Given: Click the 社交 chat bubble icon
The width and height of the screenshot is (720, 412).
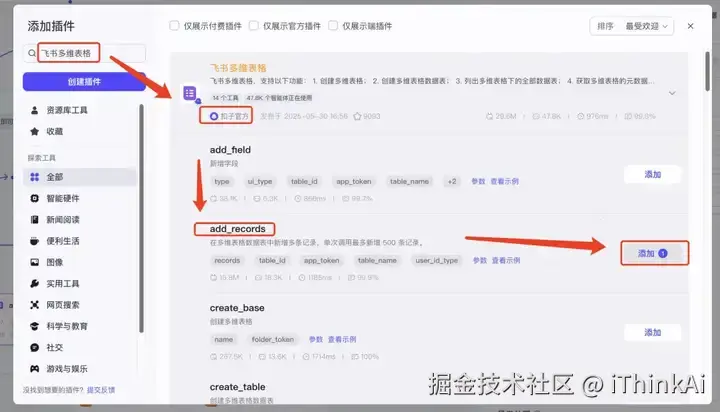Looking at the screenshot, I should (34, 348).
